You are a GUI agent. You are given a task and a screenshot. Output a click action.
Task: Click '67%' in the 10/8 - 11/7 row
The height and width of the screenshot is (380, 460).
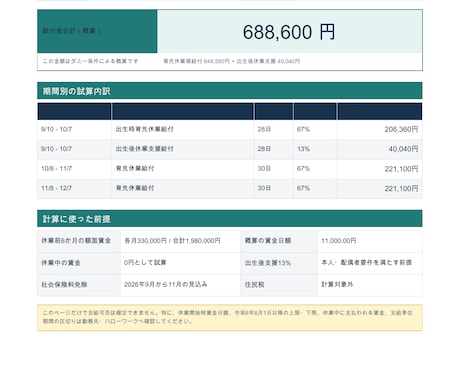(x=303, y=169)
